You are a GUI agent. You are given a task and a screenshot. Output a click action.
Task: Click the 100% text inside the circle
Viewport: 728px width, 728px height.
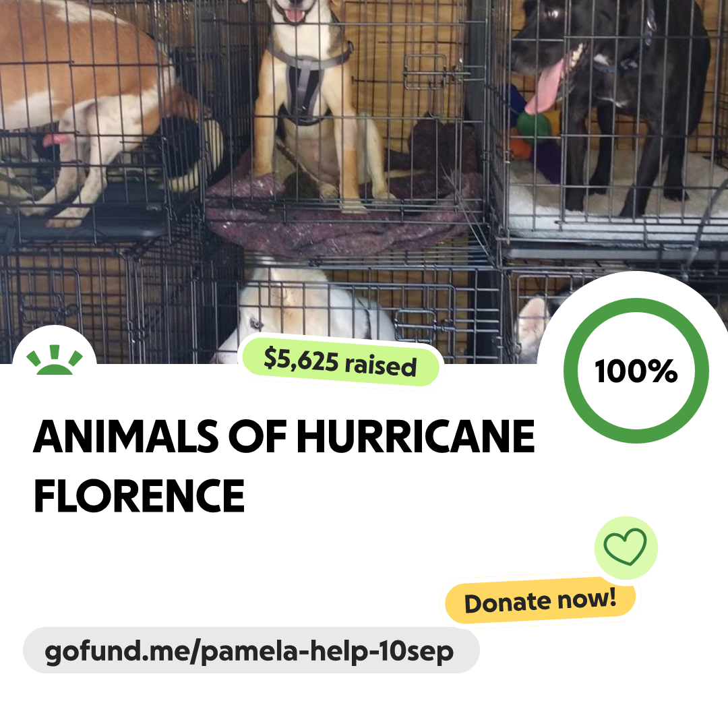(x=636, y=371)
